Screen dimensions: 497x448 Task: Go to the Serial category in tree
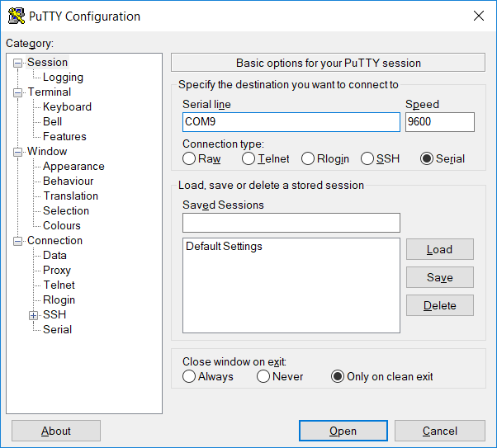click(57, 329)
